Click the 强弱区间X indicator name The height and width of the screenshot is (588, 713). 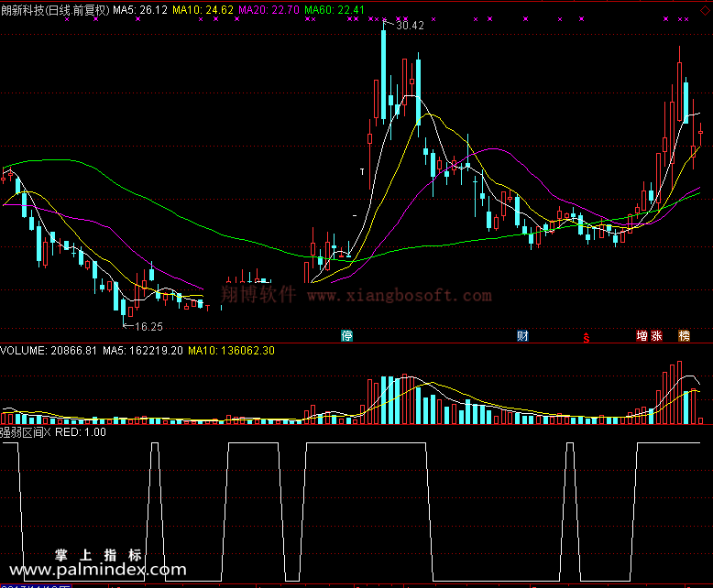click(x=26, y=432)
